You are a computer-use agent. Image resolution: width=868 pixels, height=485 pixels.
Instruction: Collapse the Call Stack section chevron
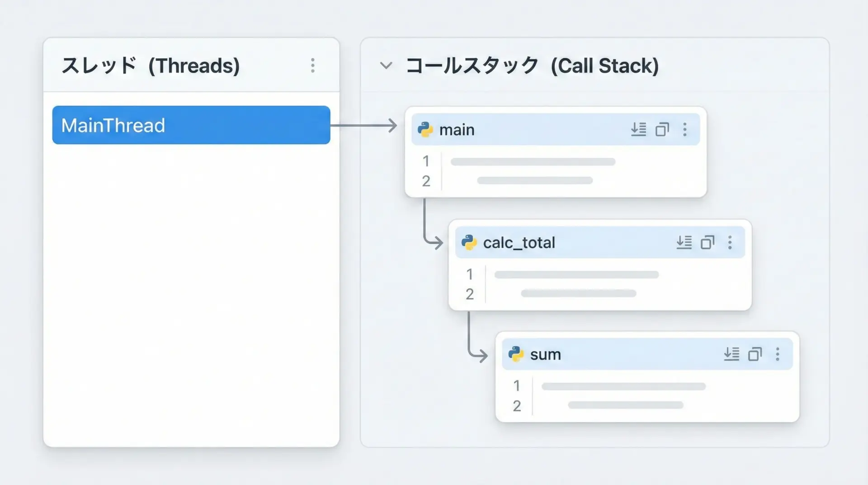point(386,66)
